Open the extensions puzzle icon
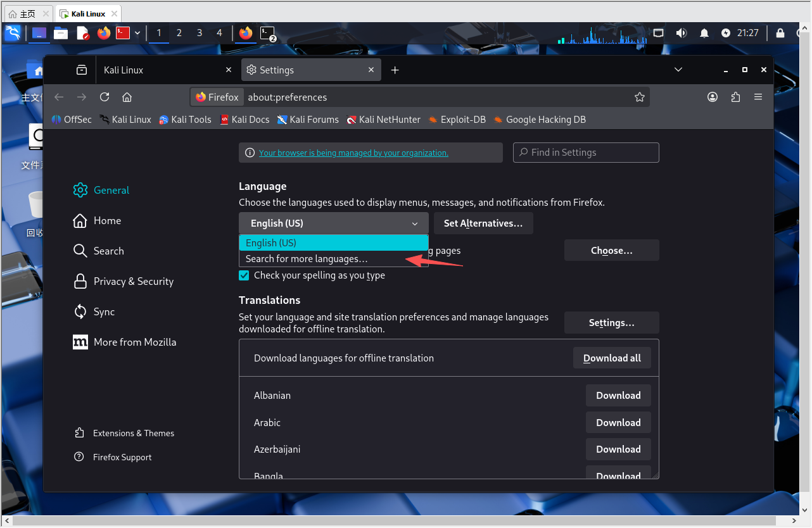 pyautogui.click(x=735, y=97)
